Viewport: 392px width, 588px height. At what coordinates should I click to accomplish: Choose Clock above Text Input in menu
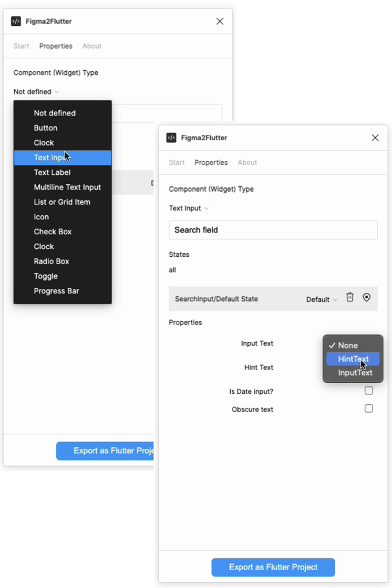[x=63, y=143]
